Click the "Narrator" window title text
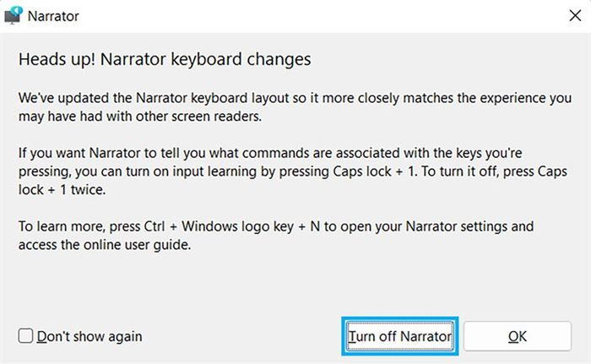This screenshot has width=591, height=364. [x=54, y=15]
